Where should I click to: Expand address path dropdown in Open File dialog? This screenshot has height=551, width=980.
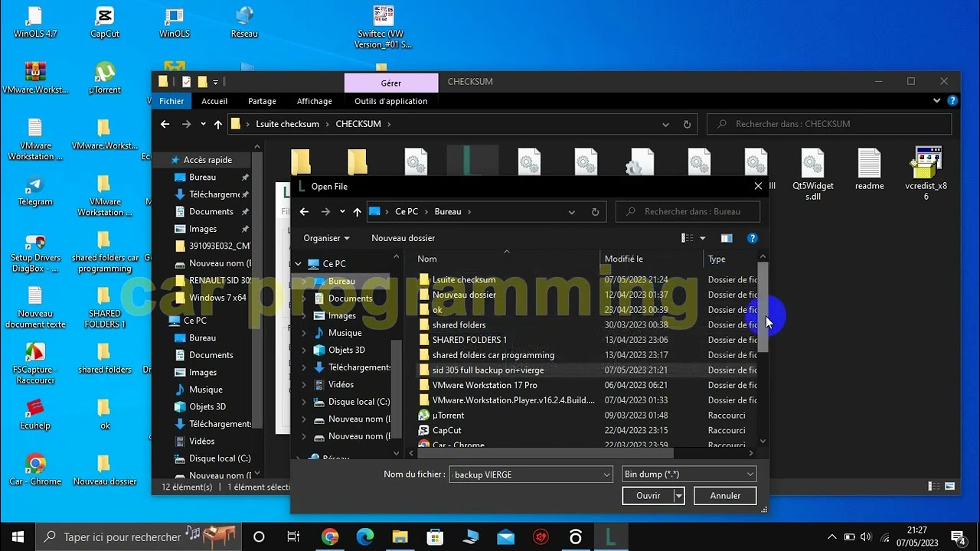click(x=571, y=212)
